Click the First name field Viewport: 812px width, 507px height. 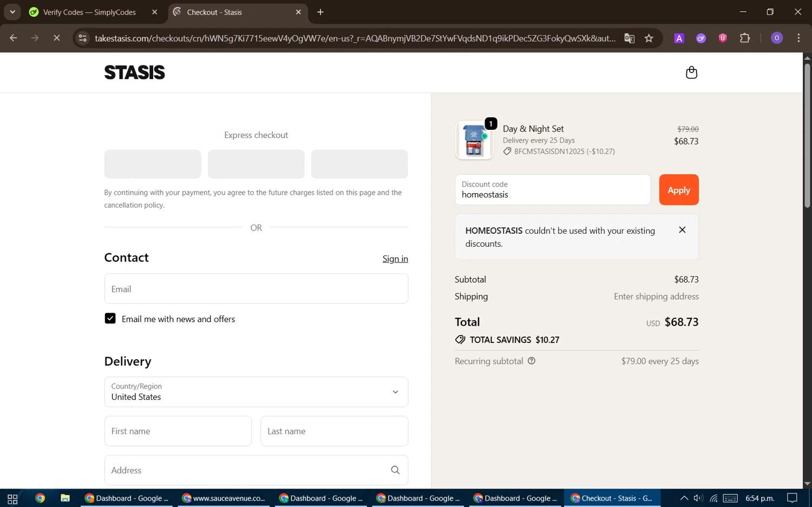(x=178, y=431)
